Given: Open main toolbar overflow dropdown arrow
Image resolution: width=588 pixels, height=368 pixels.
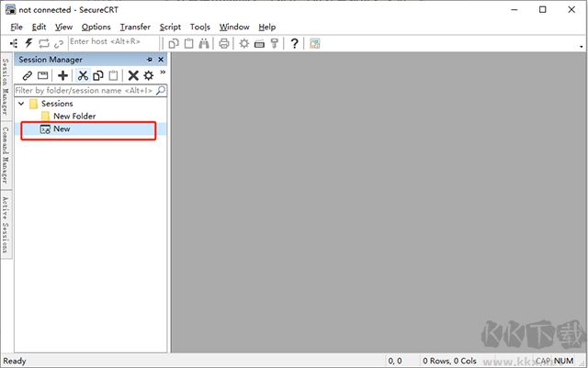Looking at the screenshot, I should click(x=582, y=47).
